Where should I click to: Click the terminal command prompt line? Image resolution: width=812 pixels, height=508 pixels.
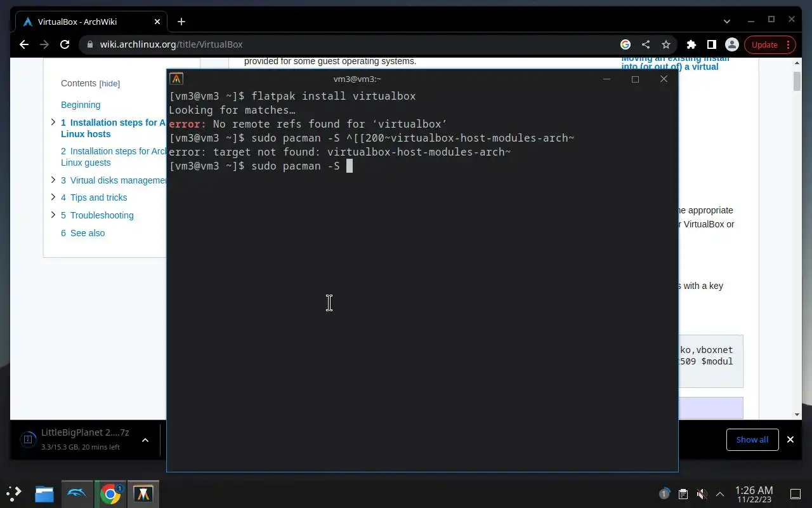[261, 166]
